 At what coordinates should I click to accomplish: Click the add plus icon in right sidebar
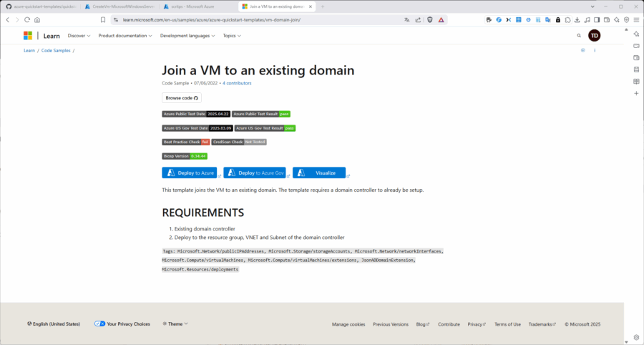tap(636, 93)
